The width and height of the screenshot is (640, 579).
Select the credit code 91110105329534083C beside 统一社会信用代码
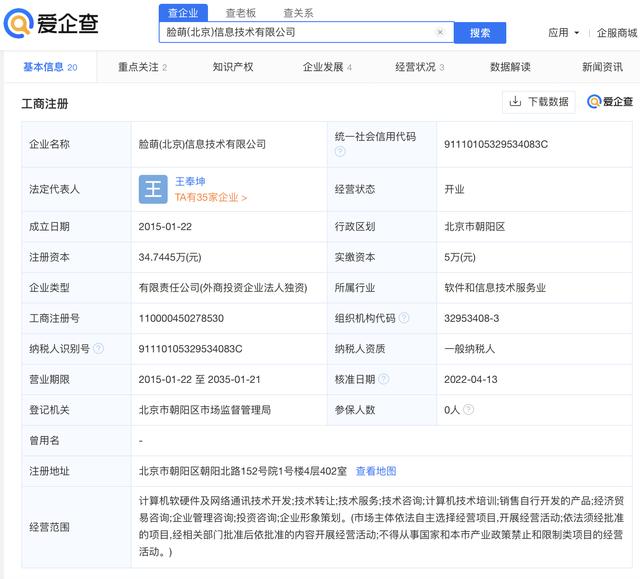click(496, 144)
